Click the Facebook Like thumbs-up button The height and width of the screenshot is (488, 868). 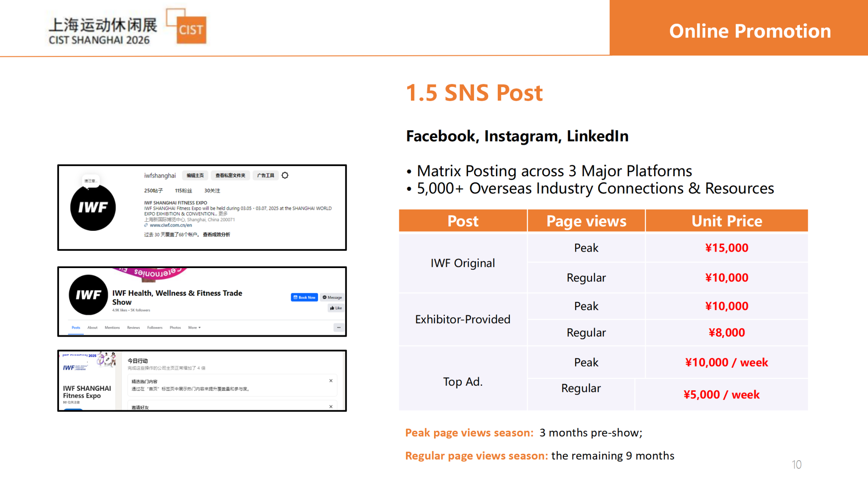[x=336, y=308]
